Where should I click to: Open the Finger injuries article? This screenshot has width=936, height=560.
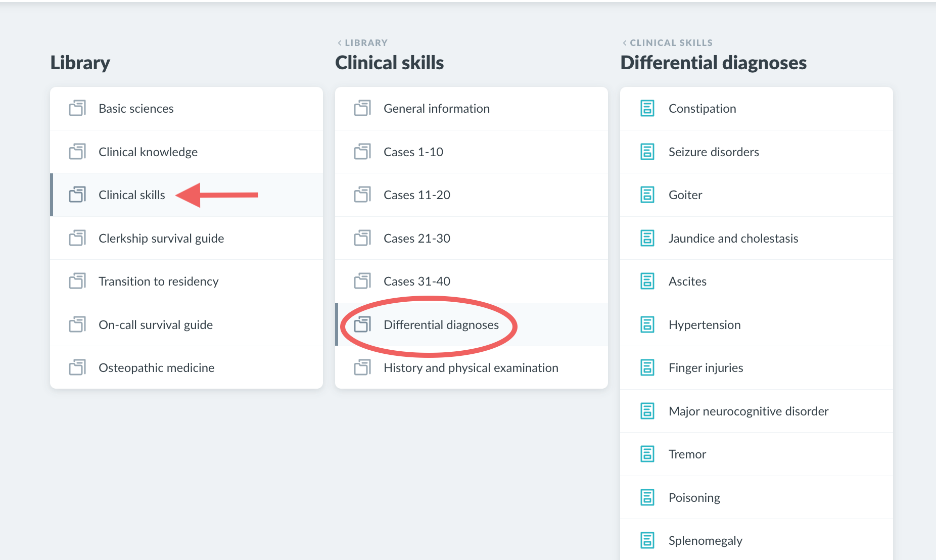point(757,367)
